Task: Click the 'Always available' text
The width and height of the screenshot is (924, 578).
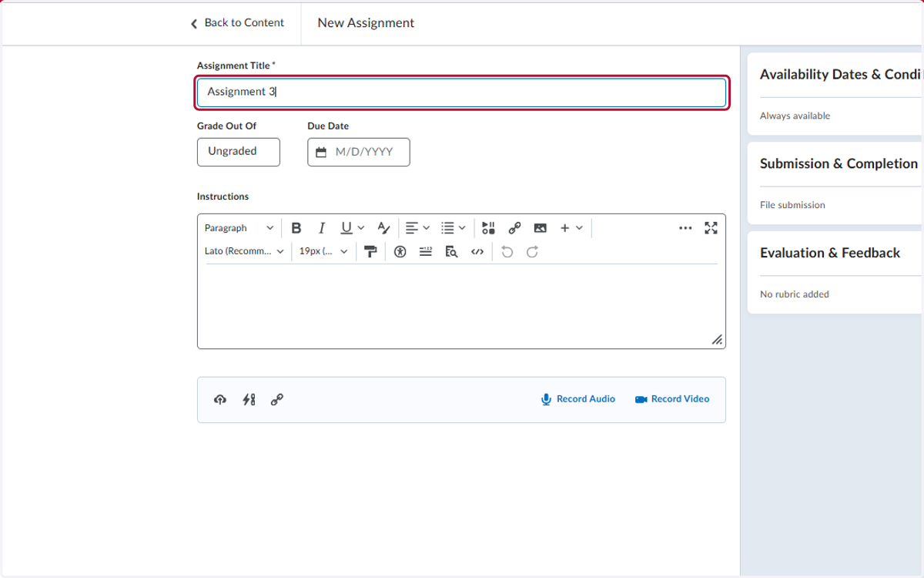Action: 795,116
